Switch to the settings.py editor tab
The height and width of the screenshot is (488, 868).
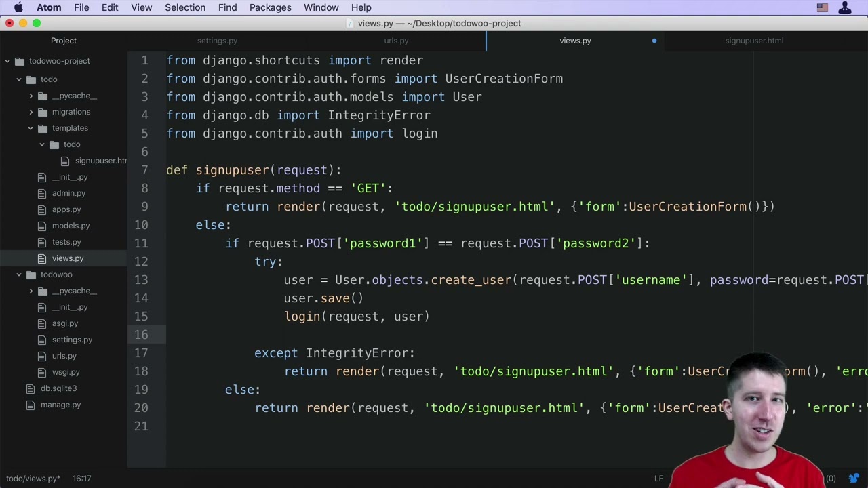217,41
